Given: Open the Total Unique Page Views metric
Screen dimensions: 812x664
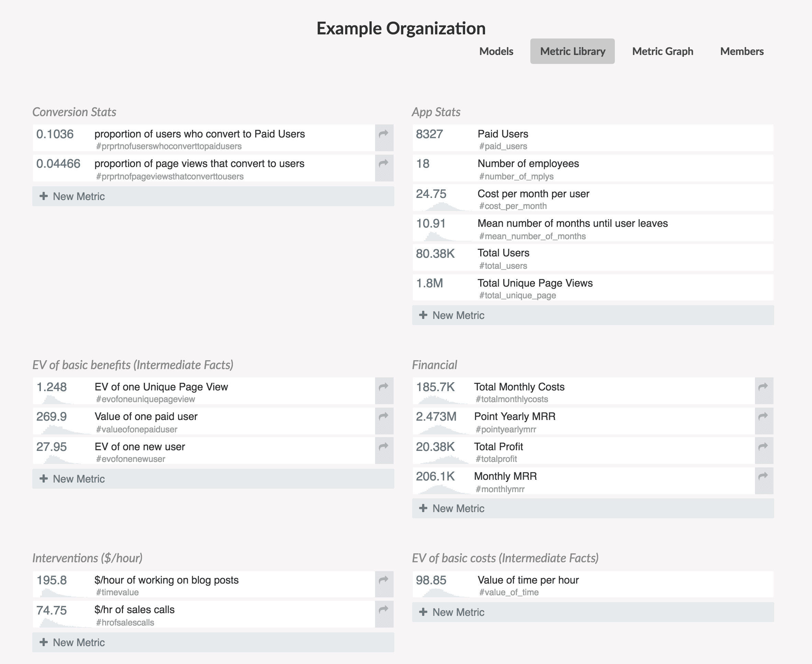Looking at the screenshot, I should point(593,287).
